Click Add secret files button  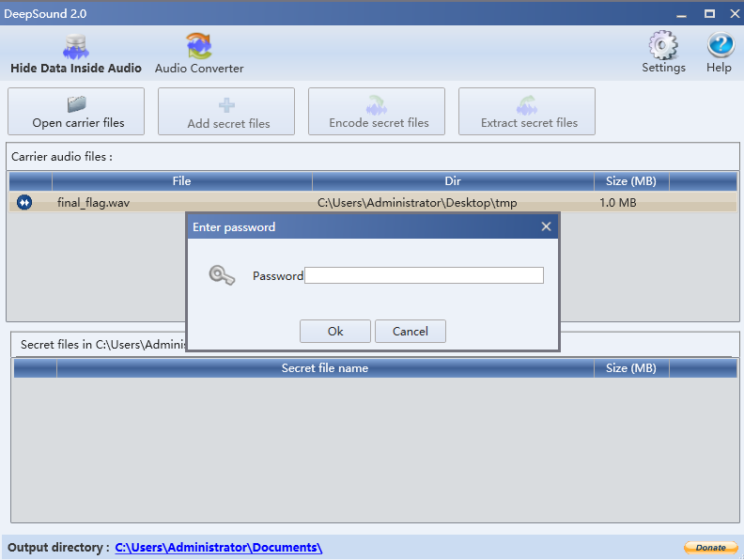[226, 112]
